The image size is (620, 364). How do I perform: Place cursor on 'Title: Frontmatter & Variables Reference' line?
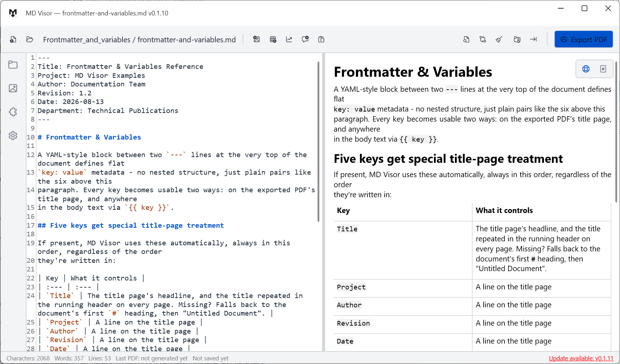pos(121,67)
